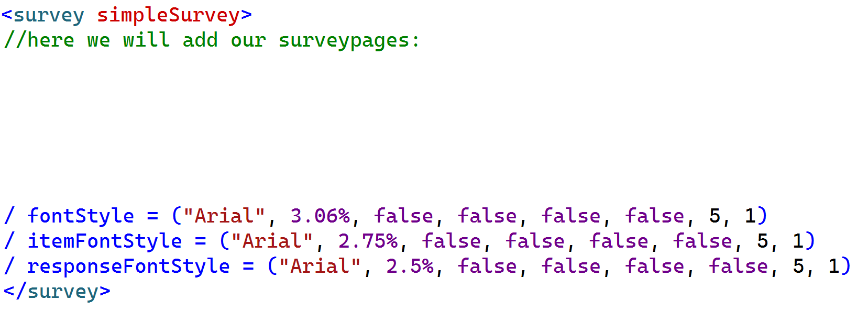Click the 2.5% font size value
The width and height of the screenshot is (868, 311).
coord(410,266)
